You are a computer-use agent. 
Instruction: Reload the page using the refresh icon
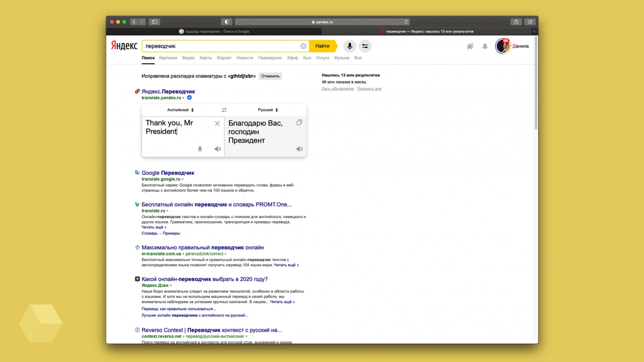[x=406, y=22]
